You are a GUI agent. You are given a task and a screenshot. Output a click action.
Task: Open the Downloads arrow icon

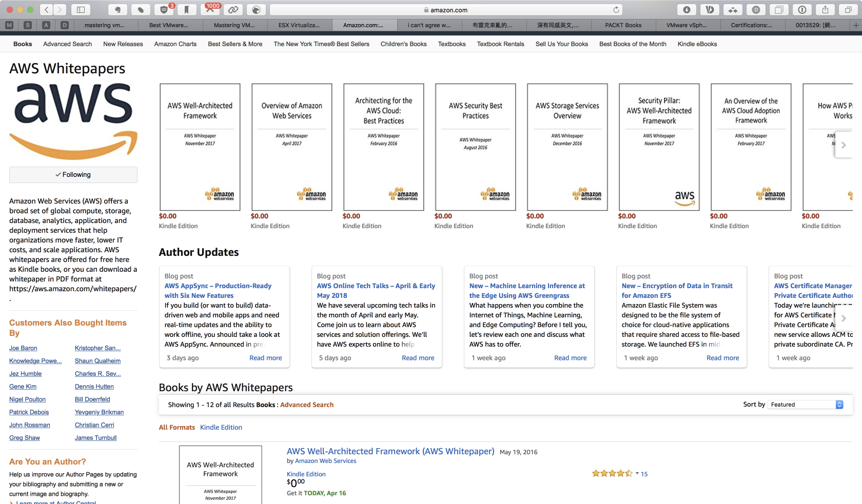(x=687, y=10)
